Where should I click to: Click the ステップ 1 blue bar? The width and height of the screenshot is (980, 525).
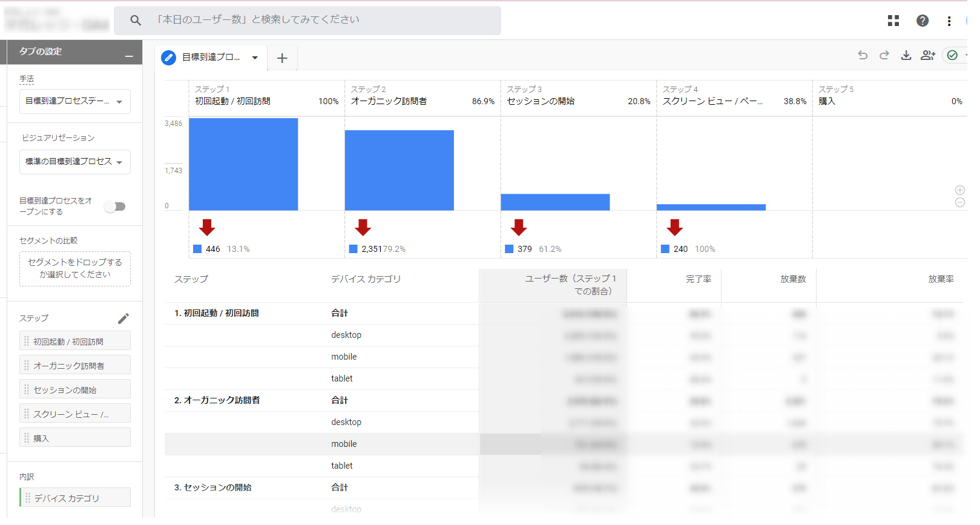pos(243,164)
